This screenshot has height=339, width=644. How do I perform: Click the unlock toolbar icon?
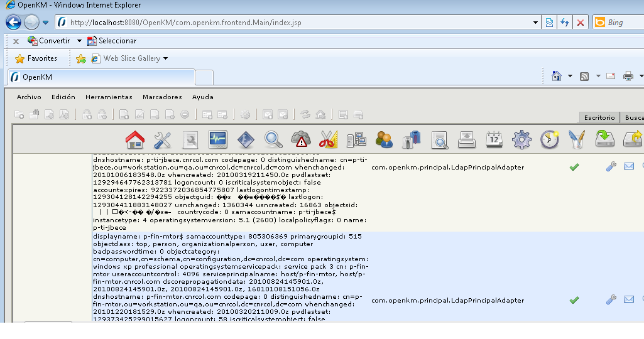pyautogui.click(x=102, y=114)
